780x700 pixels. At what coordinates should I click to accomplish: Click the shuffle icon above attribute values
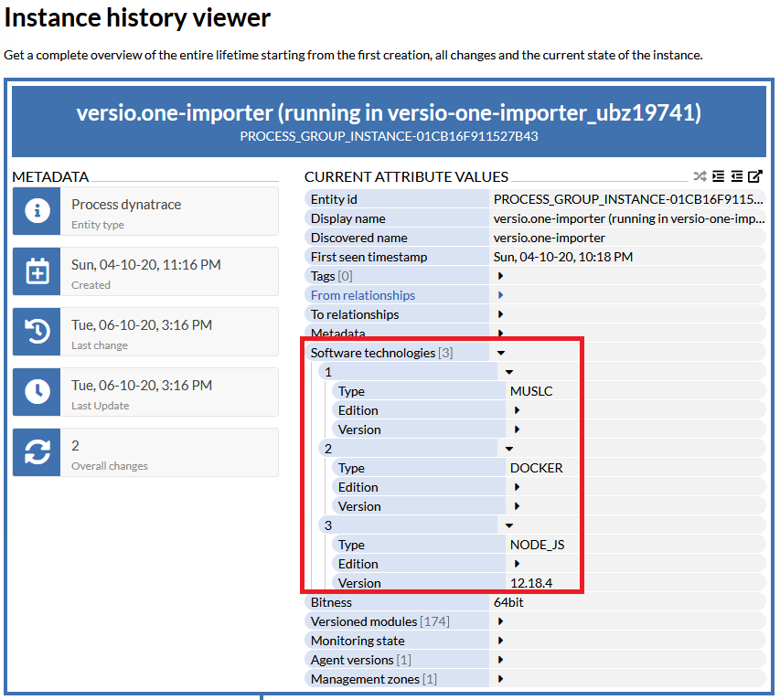click(700, 176)
